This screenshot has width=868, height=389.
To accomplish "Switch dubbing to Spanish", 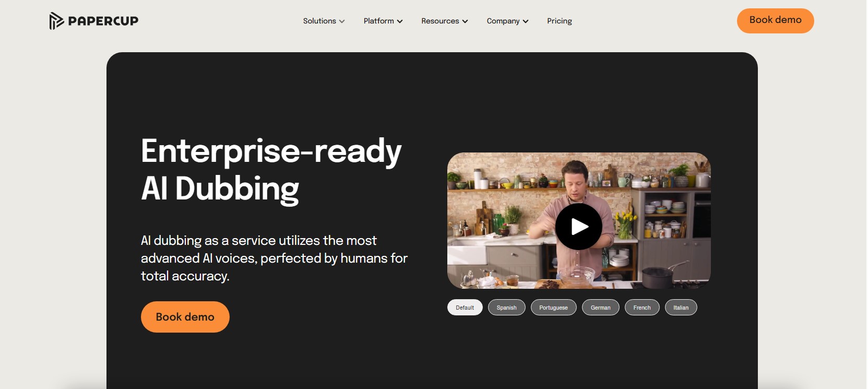I will [506, 308].
